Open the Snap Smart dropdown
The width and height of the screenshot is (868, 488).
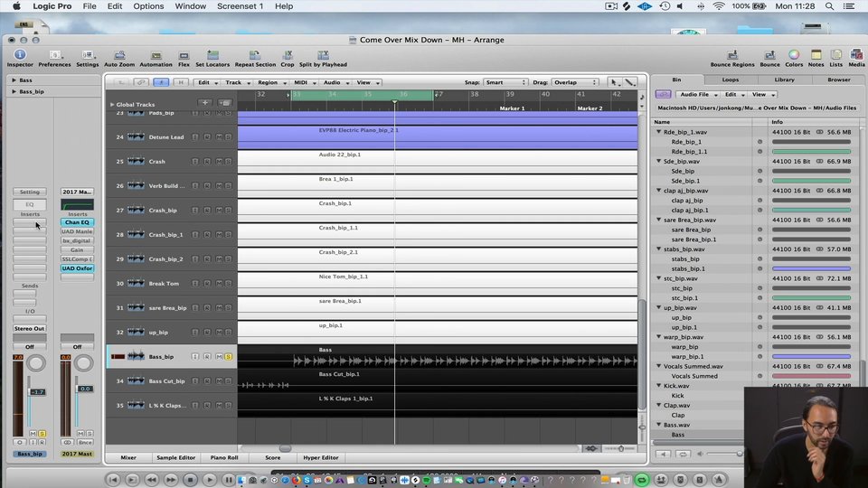(505, 82)
